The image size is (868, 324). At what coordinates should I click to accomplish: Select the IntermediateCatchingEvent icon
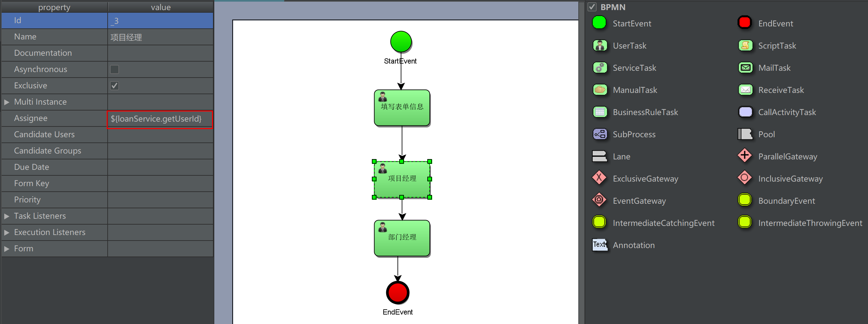tap(599, 222)
